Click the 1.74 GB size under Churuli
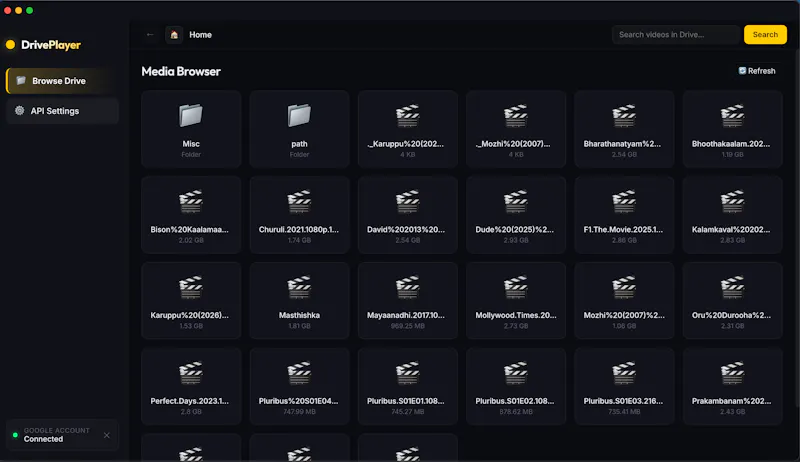 299,240
